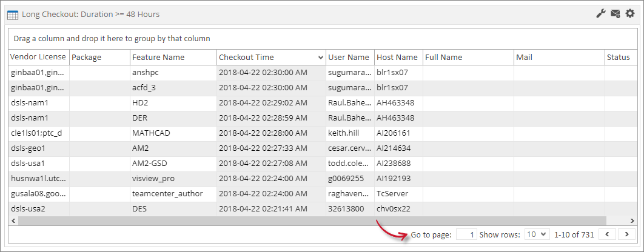Open the Show rows dropdown
The height and width of the screenshot is (252, 644).
(x=537, y=234)
